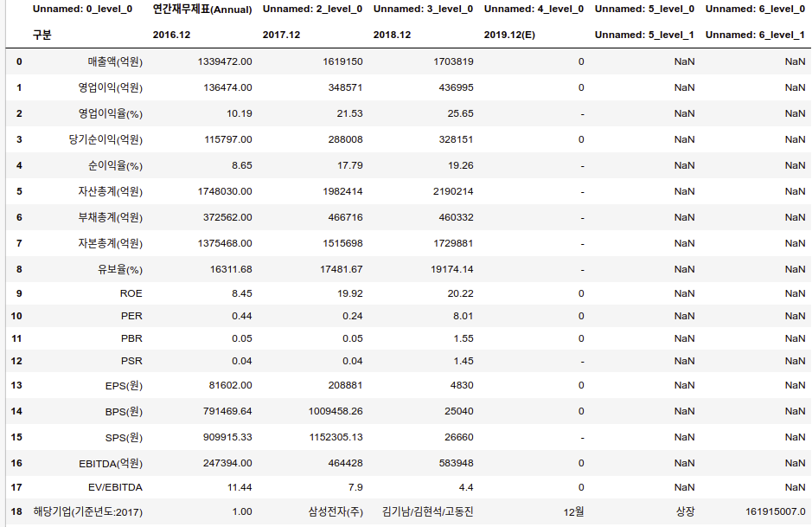Select the value 21.53

pos(350,113)
